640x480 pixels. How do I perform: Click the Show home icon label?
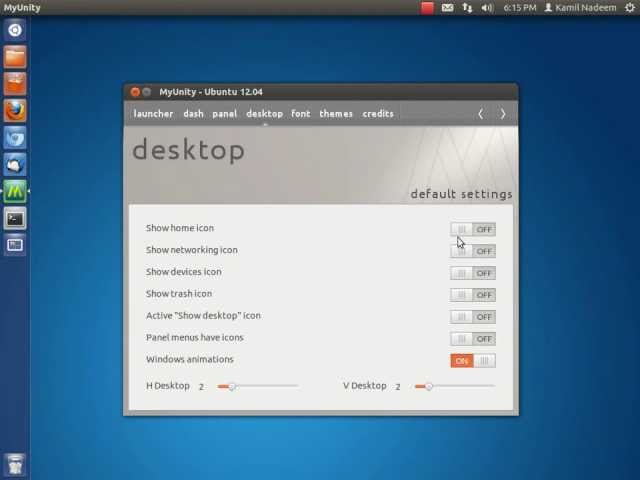pos(180,228)
